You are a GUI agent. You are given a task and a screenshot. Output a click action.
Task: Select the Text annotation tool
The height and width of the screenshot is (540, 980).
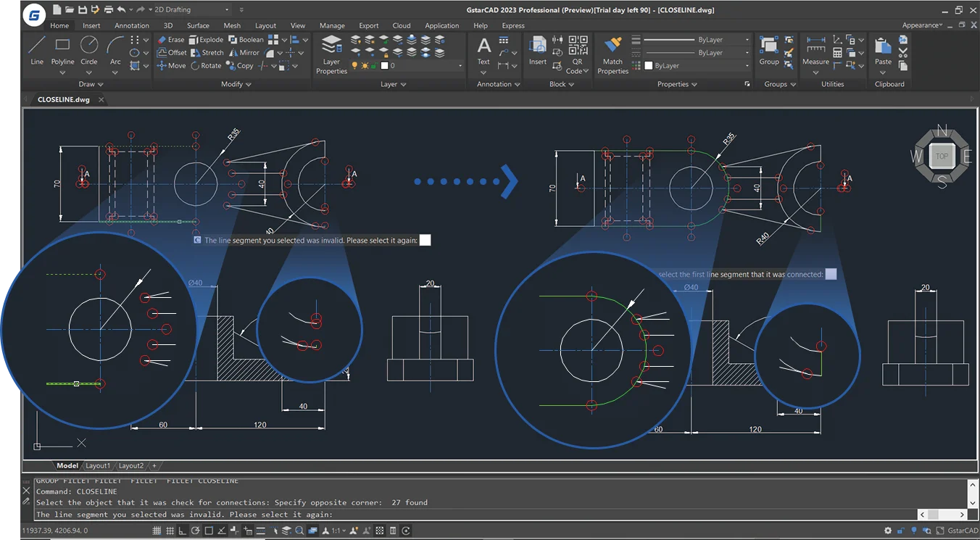pos(483,51)
